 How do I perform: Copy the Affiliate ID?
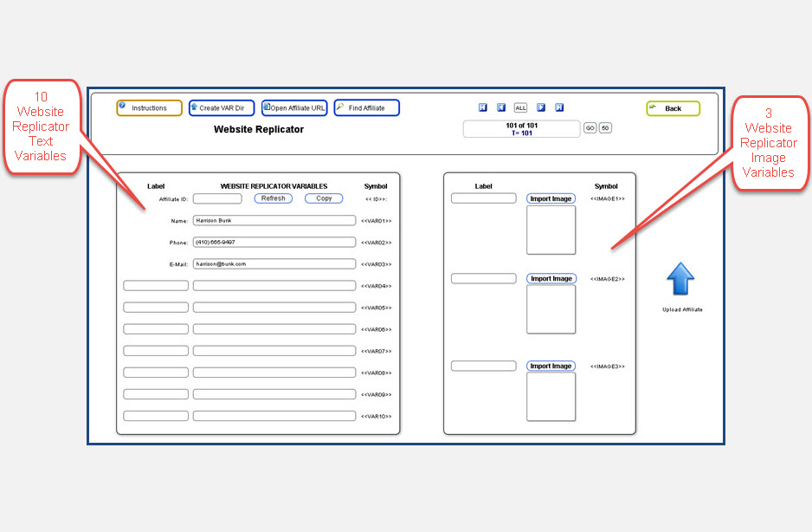(x=324, y=198)
